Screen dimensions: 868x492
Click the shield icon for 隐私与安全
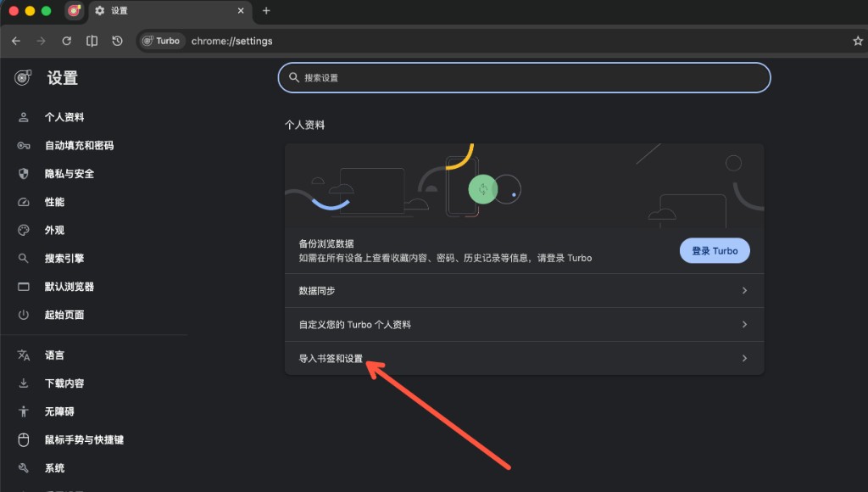pyautogui.click(x=23, y=173)
